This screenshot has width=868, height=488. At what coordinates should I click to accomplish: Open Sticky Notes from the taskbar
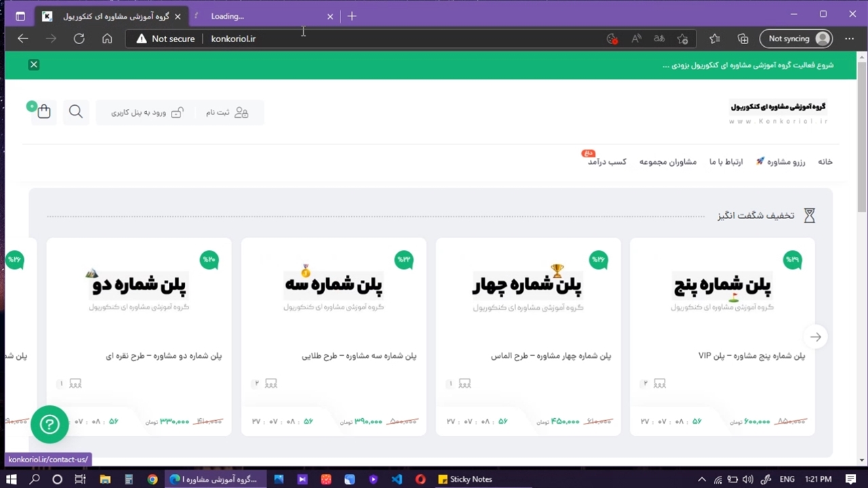[x=465, y=479]
